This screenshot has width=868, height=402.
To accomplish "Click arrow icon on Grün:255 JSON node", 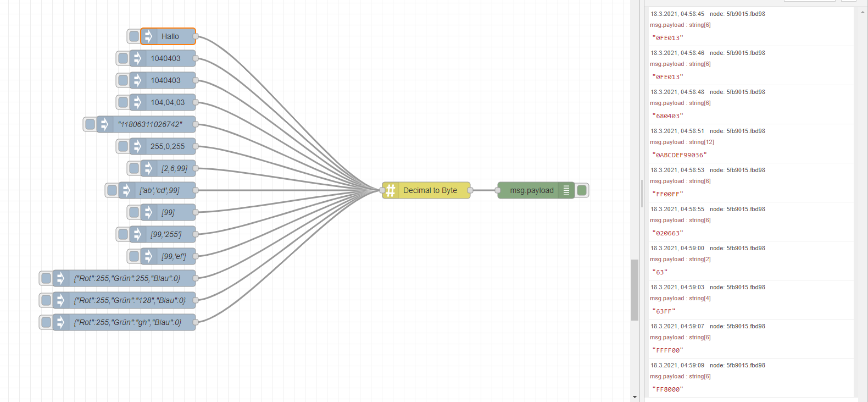I will pyautogui.click(x=60, y=278).
